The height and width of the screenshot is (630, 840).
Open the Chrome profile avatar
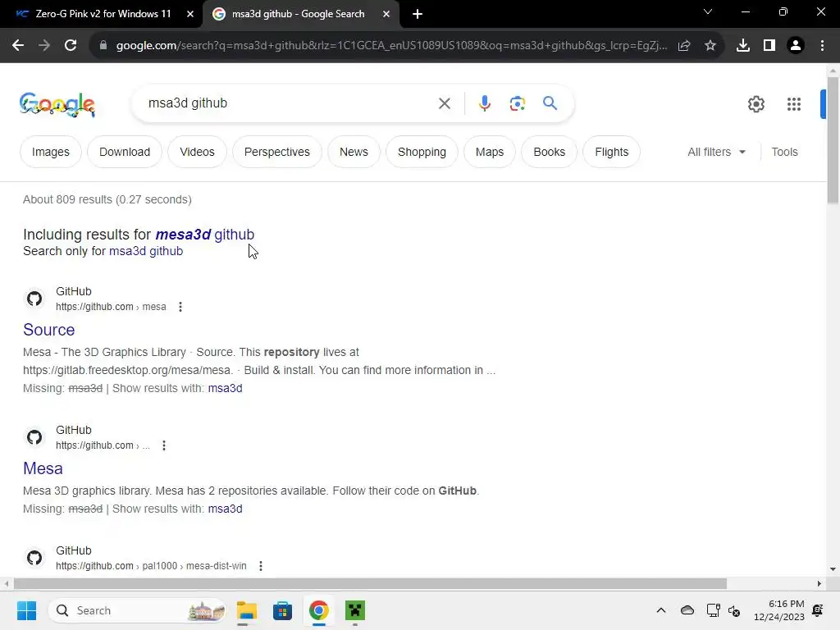coord(796,46)
